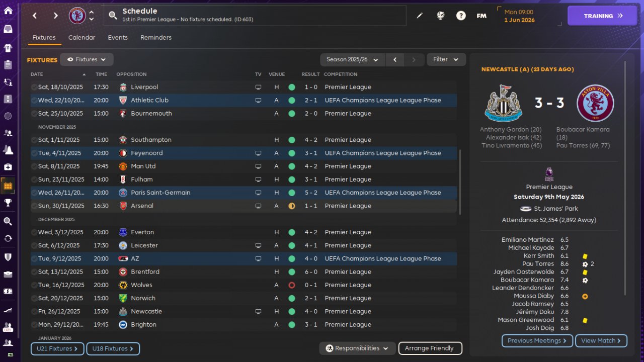Toggle the check circle for Brentford fixture
The image size is (644, 362).
[x=34, y=272]
